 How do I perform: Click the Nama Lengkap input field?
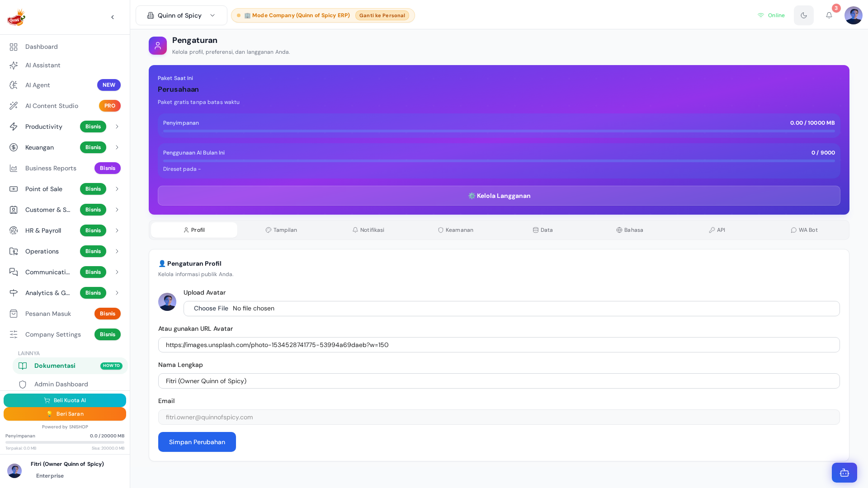[499, 381]
